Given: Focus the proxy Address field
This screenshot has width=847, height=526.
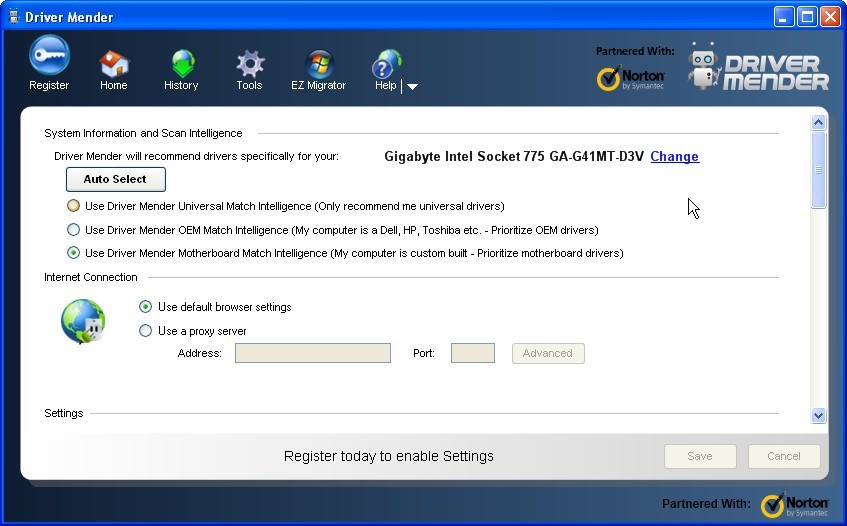Looking at the screenshot, I should tap(313, 353).
